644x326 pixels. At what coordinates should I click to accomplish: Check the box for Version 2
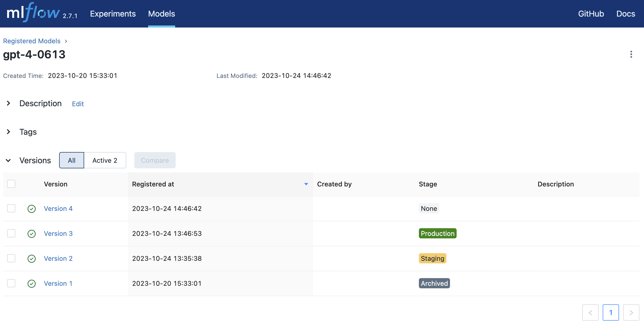coord(11,258)
